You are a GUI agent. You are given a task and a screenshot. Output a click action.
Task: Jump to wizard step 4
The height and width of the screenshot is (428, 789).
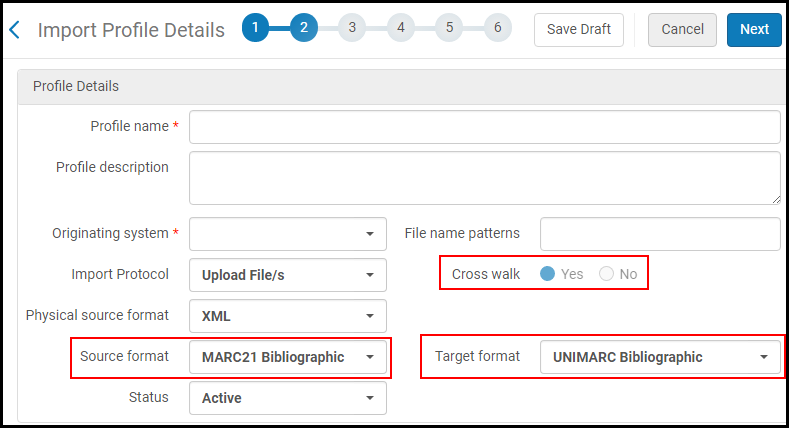point(400,28)
